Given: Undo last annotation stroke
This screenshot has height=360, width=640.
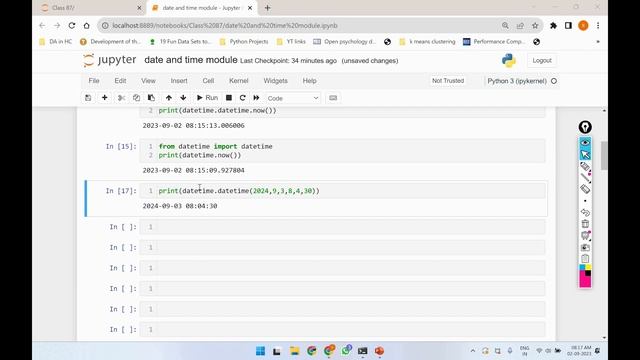Looking at the screenshot, I should tap(585, 213).
